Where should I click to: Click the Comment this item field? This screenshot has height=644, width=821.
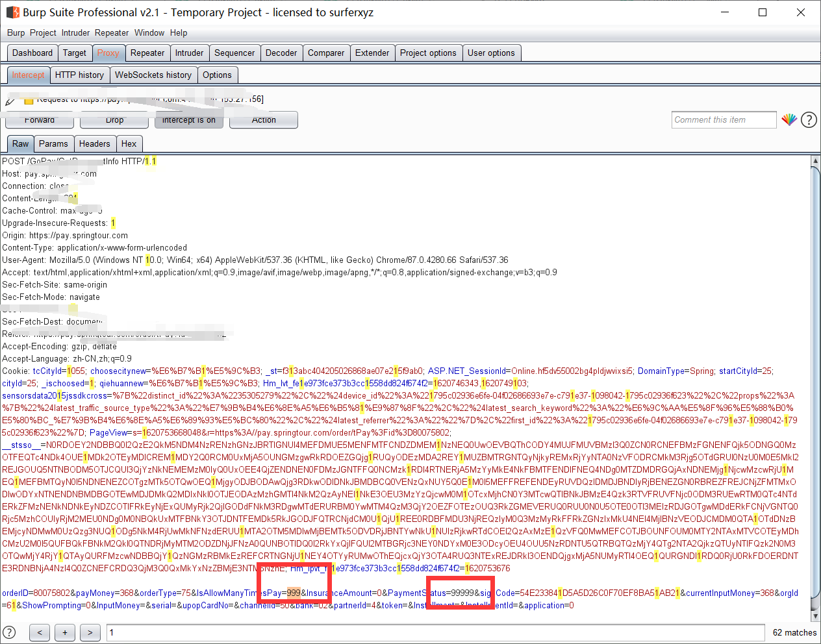(x=724, y=120)
